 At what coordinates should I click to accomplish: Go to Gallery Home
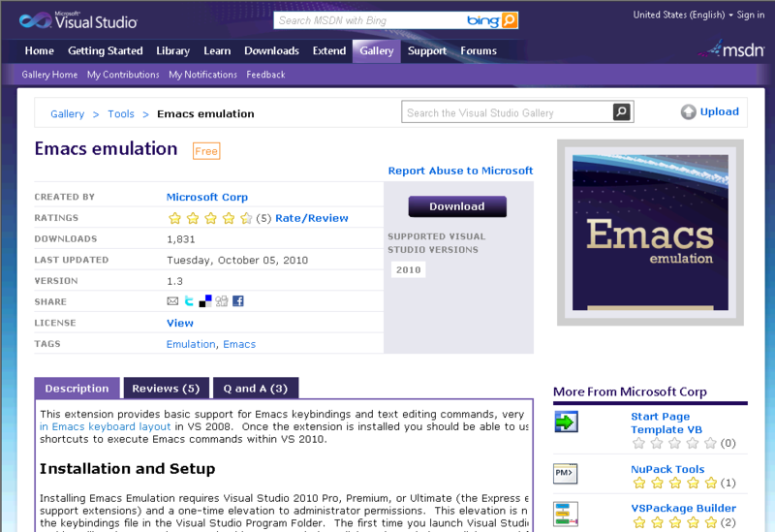(49, 75)
